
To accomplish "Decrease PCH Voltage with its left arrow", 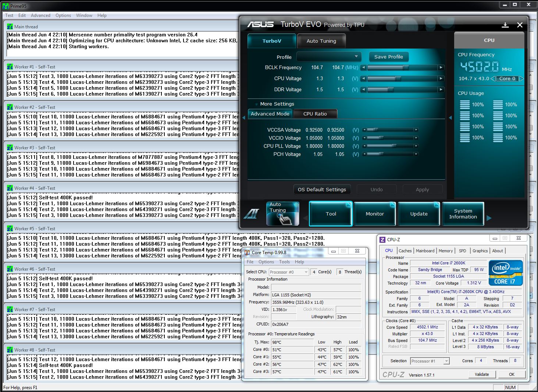I will tap(364, 154).
